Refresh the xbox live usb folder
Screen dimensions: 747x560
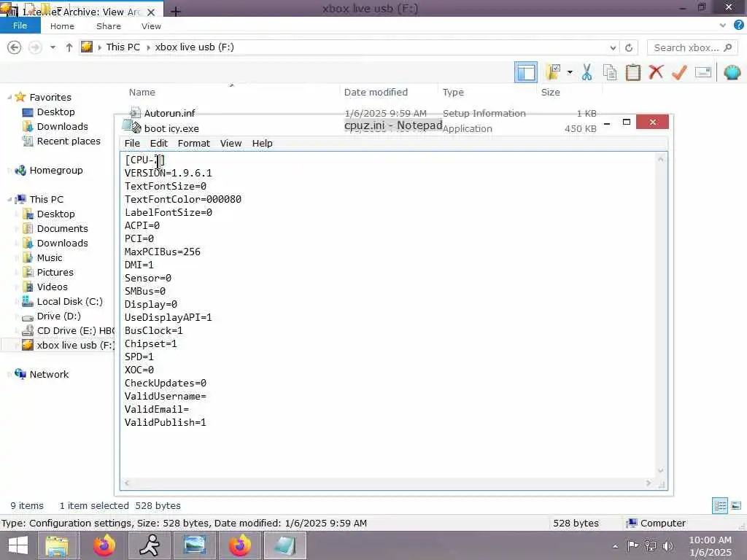(x=629, y=47)
